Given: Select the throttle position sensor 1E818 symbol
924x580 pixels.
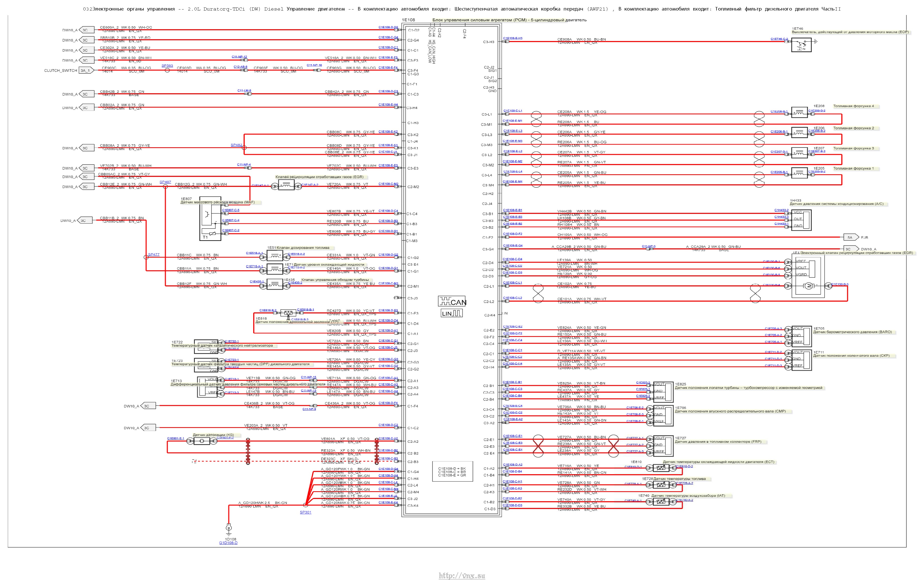Looking at the screenshot, I should (288, 313).
